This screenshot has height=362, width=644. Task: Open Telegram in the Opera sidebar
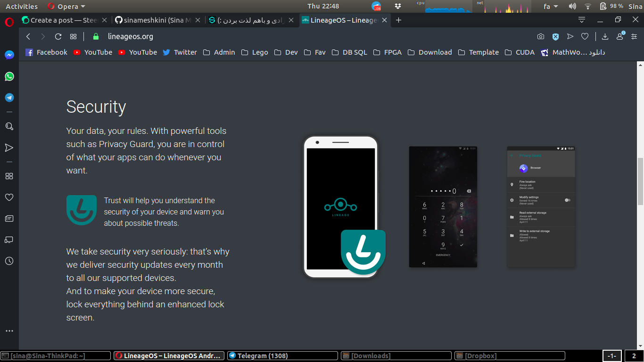coord(9,98)
